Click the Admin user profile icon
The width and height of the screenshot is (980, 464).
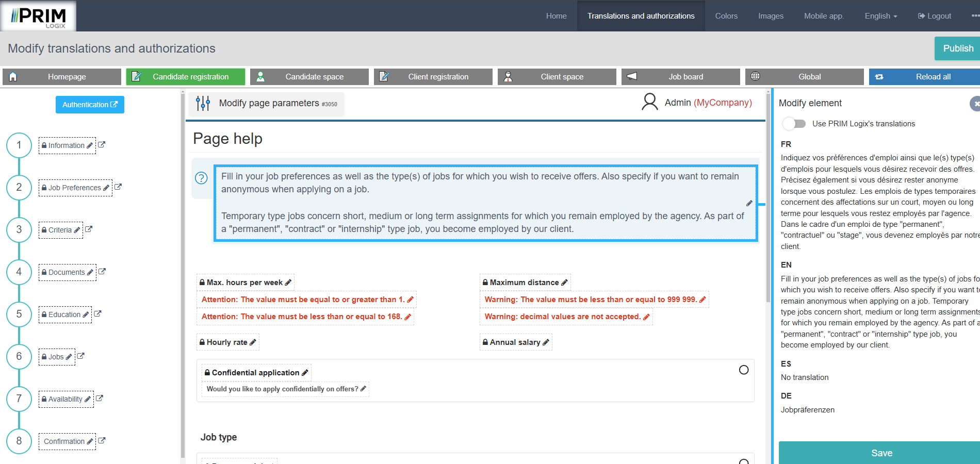pos(649,102)
